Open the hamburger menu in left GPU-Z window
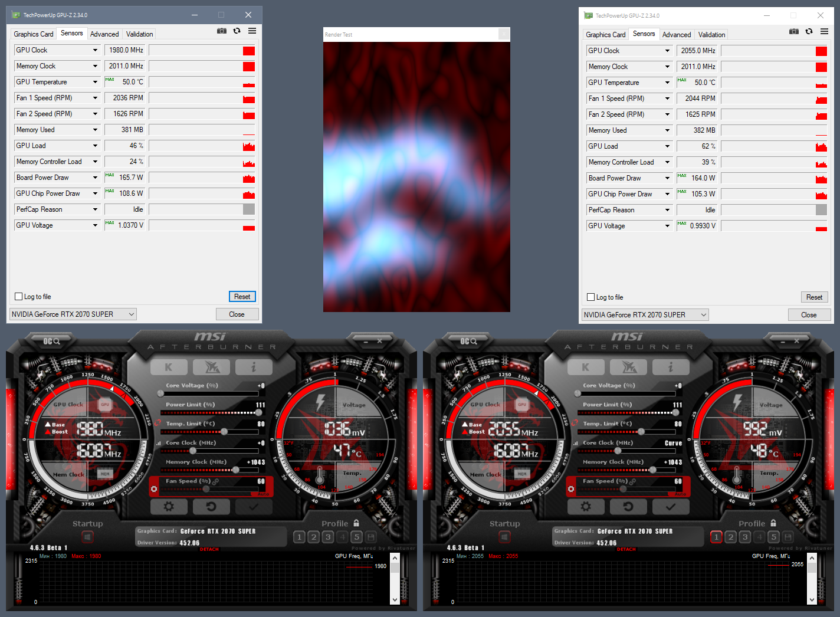Viewport: 840px width, 617px height. pyautogui.click(x=252, y=31)
